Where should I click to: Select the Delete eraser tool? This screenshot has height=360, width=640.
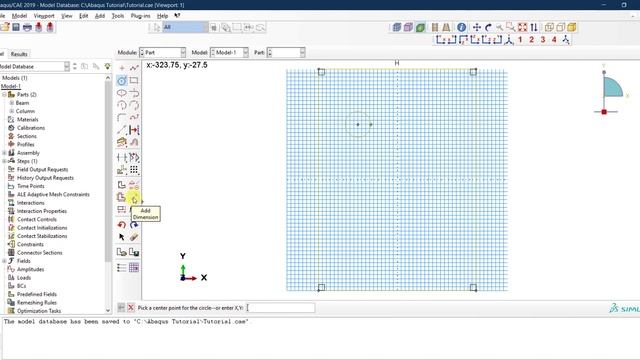tap(134, 237)
